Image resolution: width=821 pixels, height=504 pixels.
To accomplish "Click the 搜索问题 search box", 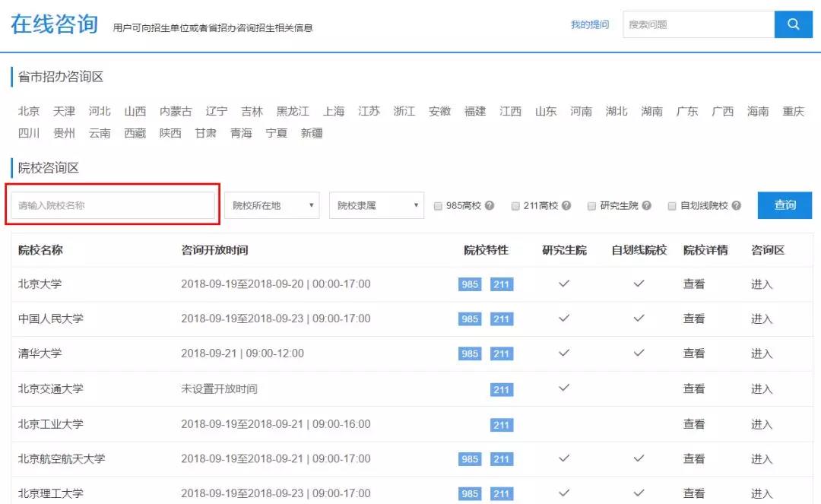I will pos(698,24).
